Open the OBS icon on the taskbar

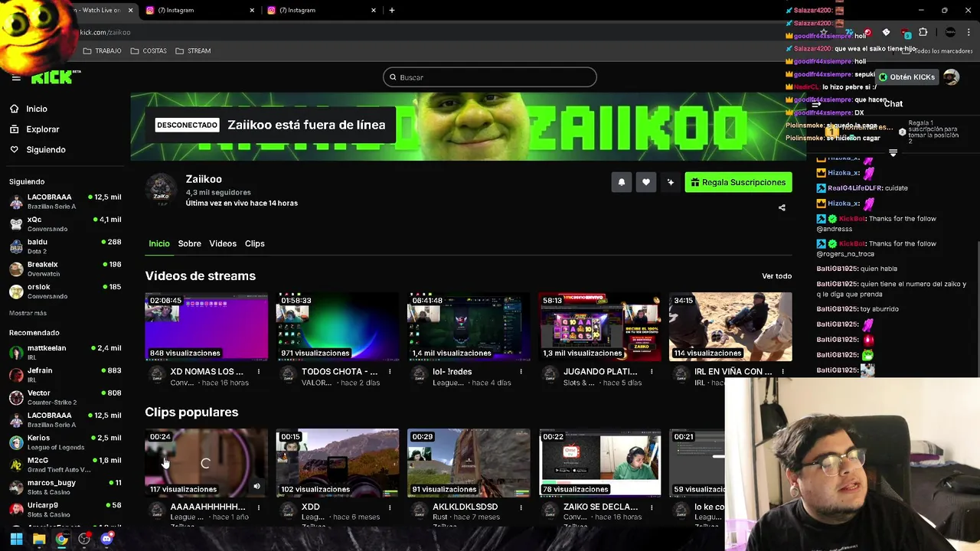[84, 540]
